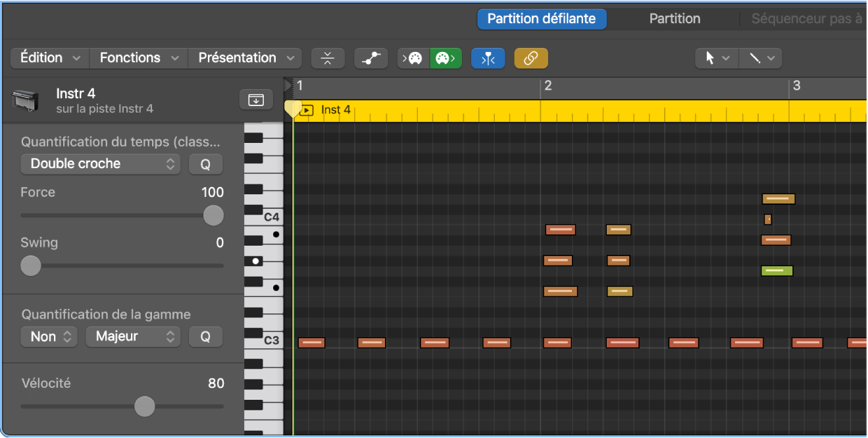Click the piano instrument thumbnail for Instr 4
Viewport: 868px width, 438px height.
24,99
